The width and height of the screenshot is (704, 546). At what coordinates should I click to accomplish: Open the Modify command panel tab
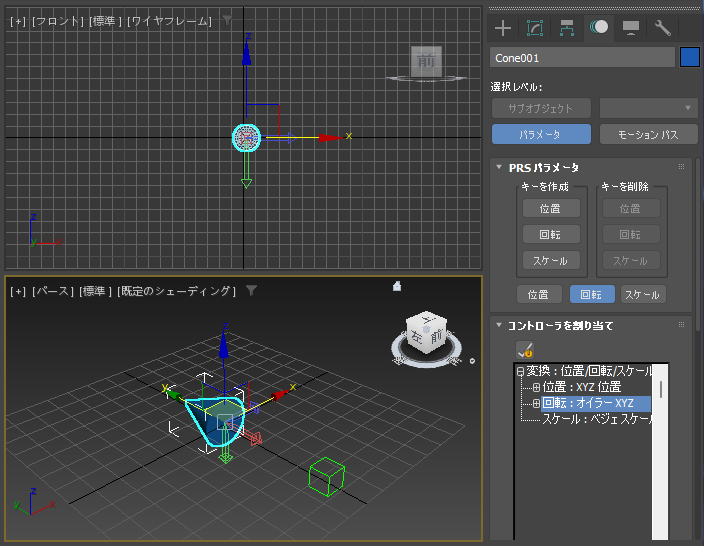[535, 28]
